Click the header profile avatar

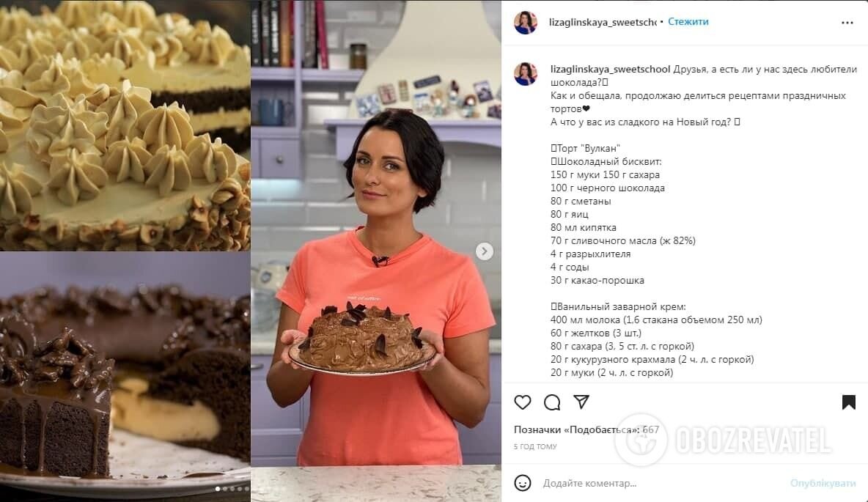(x=526, y=23)
